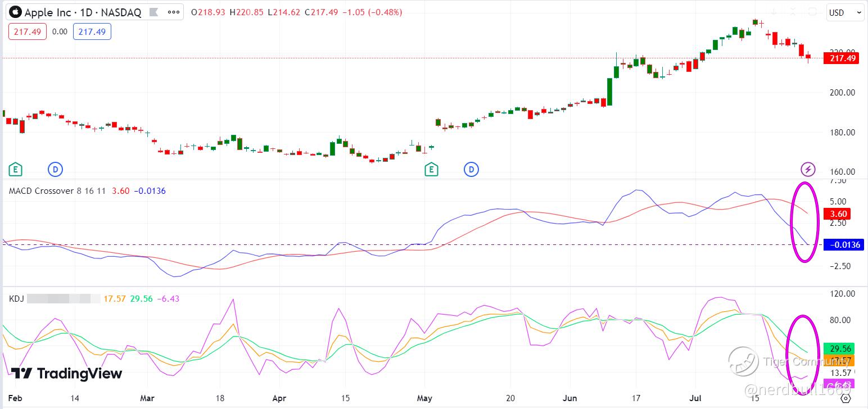
Task: Click the Mar label on time axis
Action: (x=147, y=398)
